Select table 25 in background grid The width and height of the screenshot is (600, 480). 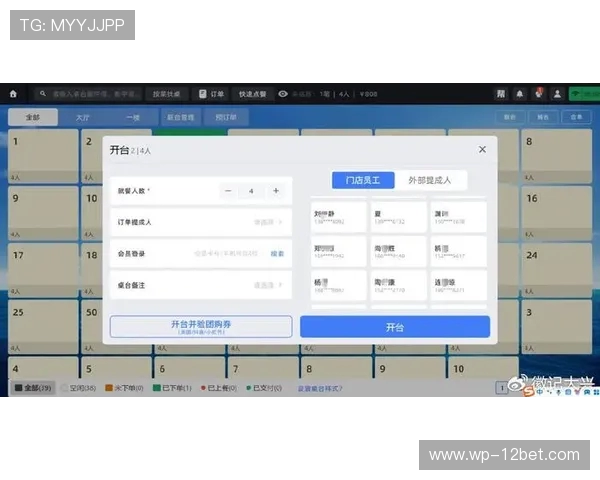[x=43, y=327]
